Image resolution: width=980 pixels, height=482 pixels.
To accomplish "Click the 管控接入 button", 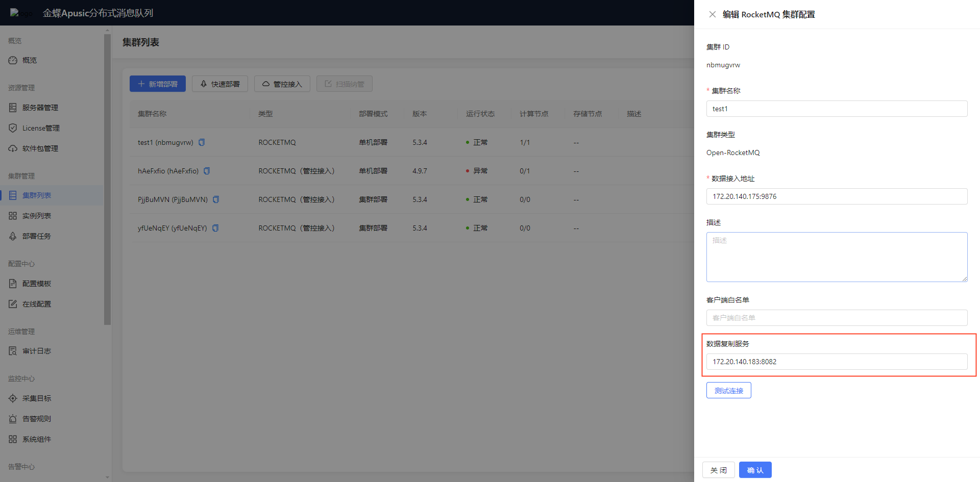I will 282,84.
